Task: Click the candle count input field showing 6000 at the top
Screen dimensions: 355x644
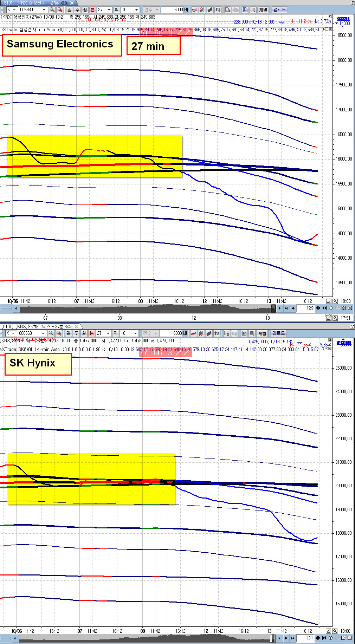Action: pyautogui.click(x=172, y=10)
